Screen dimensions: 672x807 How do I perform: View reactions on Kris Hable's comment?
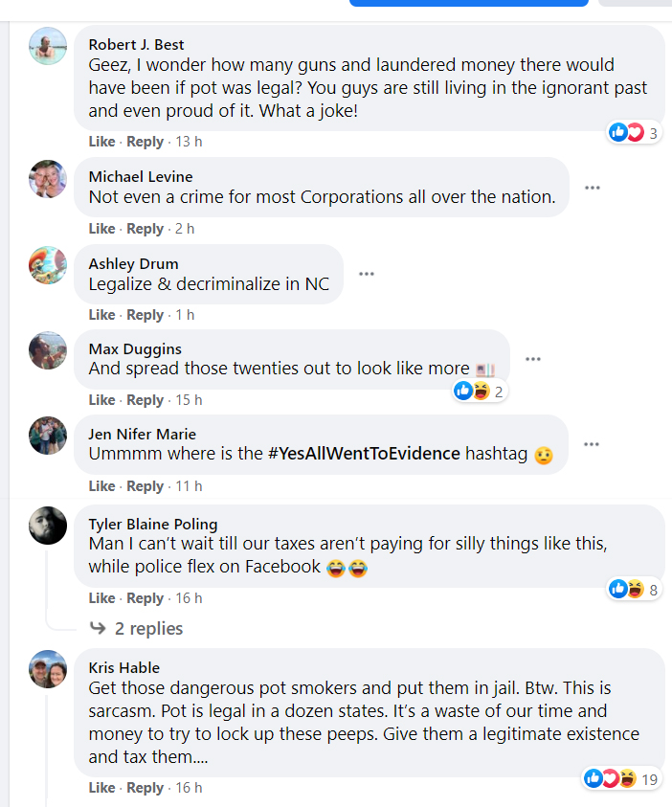point(622,779)
